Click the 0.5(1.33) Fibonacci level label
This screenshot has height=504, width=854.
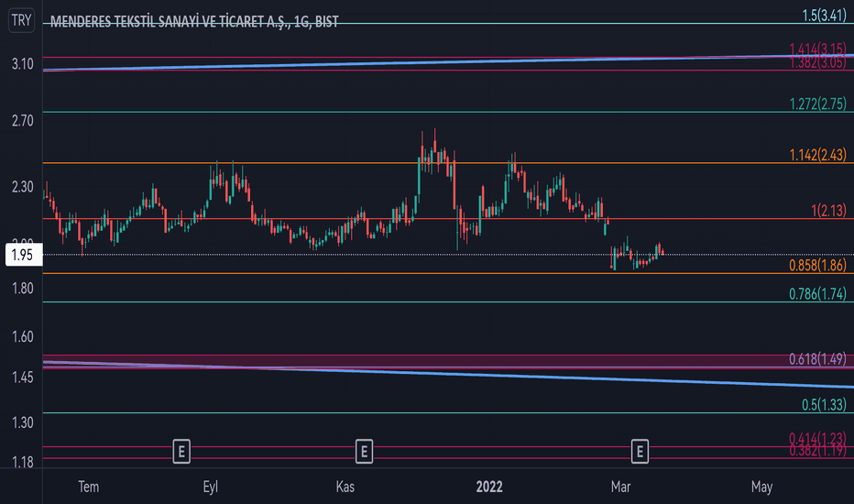point(824,404)
